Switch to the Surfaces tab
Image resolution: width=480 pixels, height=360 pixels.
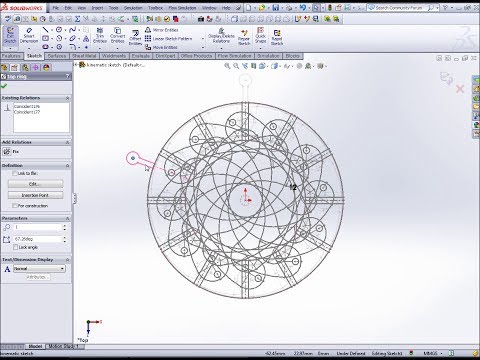[x=57, y=56]
